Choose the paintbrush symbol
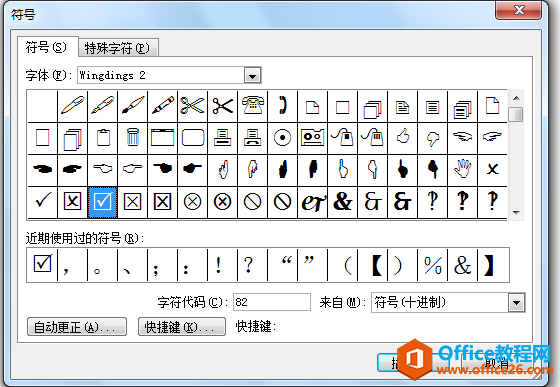560x387 pixels. (x=132, y=106)
